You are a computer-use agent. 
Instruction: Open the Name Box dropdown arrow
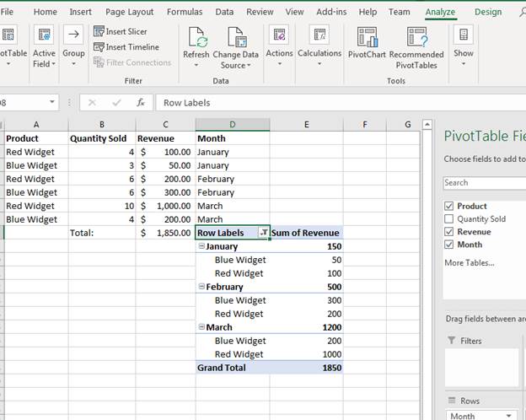[52, 102]
